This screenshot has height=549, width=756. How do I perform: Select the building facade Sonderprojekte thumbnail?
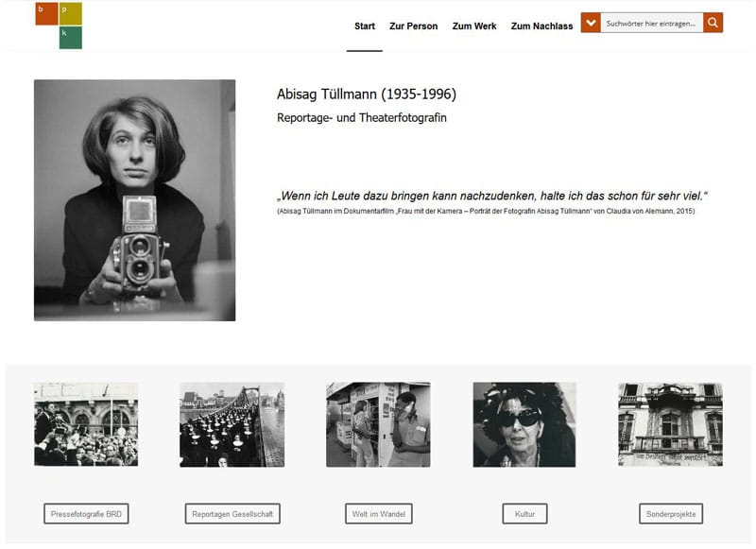click(x=670, y=424)
